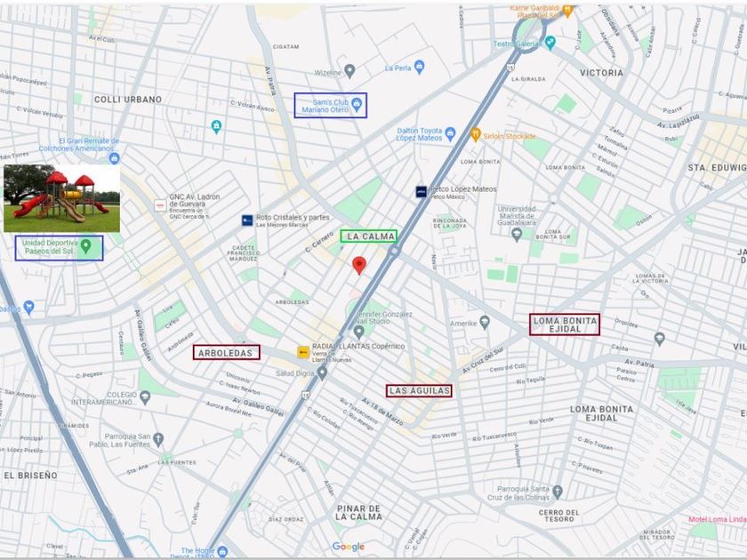Click the ARBOLEDAS boxed neighborhood label
747x560 pixels.
pos(226,352)
